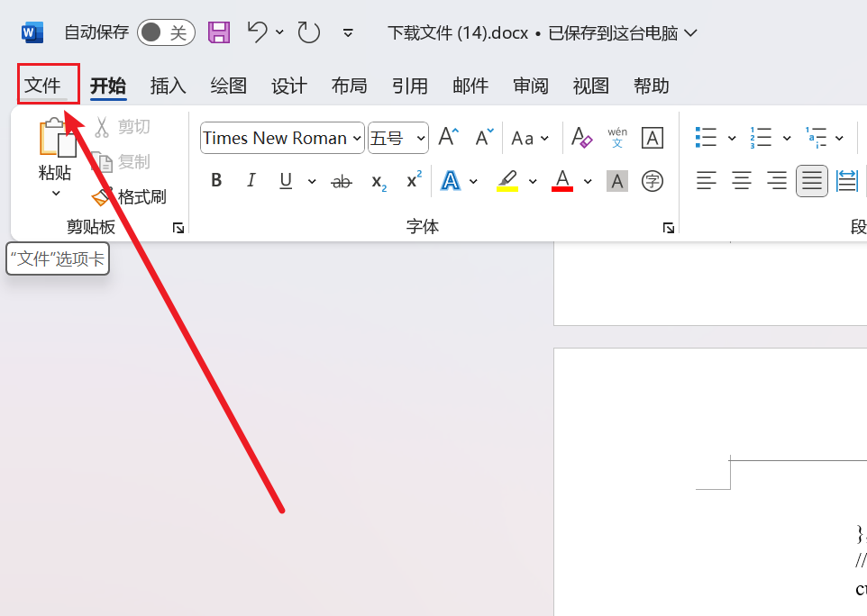Toggle justify alignment
The height and width of the screenshot is (616, 867).
pos(812,181)
